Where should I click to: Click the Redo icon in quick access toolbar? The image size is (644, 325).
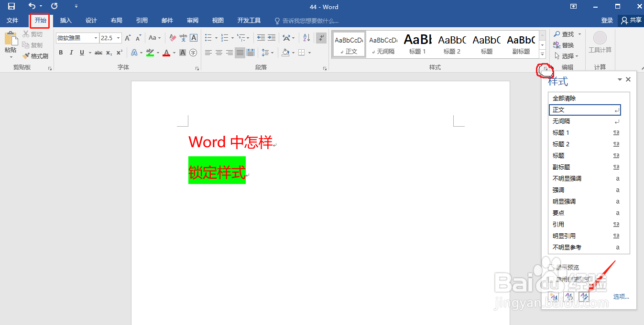point(54,7)
